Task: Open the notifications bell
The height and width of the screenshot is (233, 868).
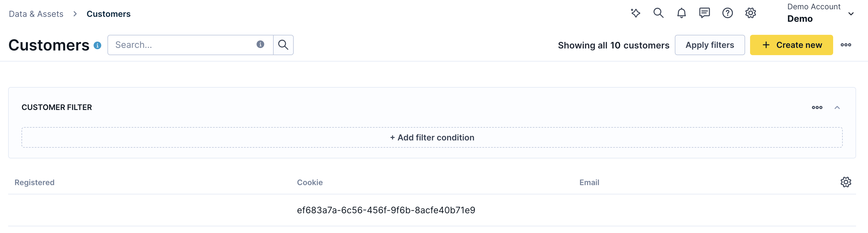Action: click(681, 13)
